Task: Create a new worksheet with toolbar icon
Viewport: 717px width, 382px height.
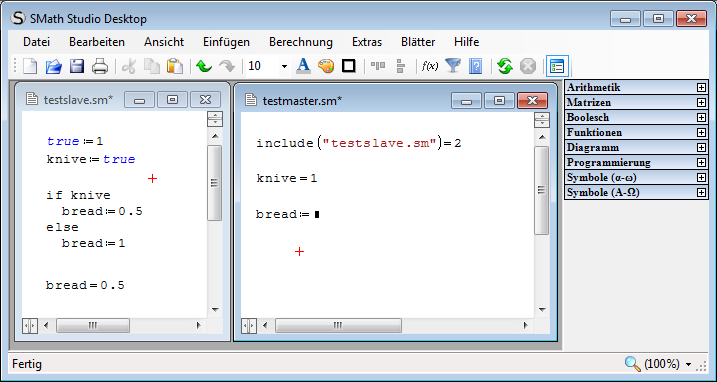Action: 30,66
